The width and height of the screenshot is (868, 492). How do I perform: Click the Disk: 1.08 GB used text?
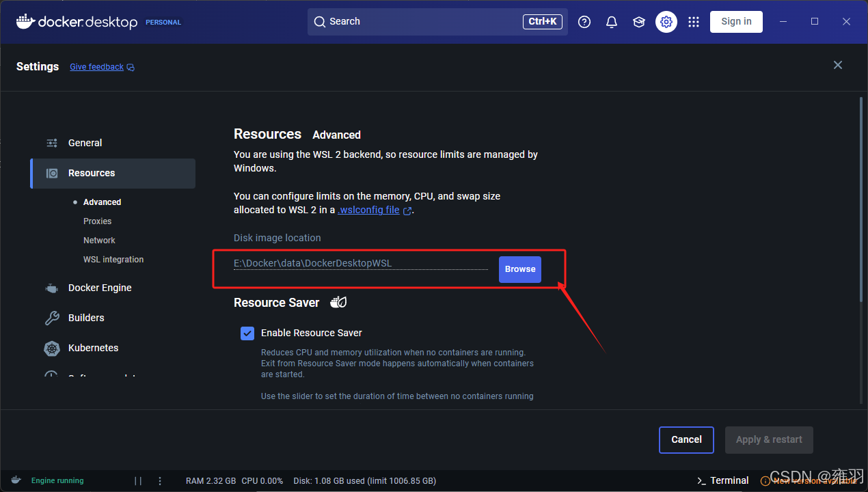tap(364, 481)
